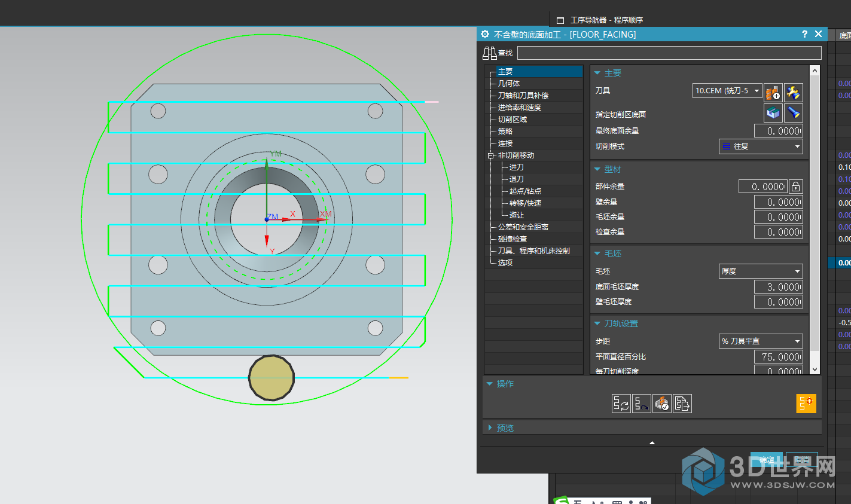The width and height of the screenshot is (851, 504).
Task: Select 碰撞检查 tree item
Action: 512,239
